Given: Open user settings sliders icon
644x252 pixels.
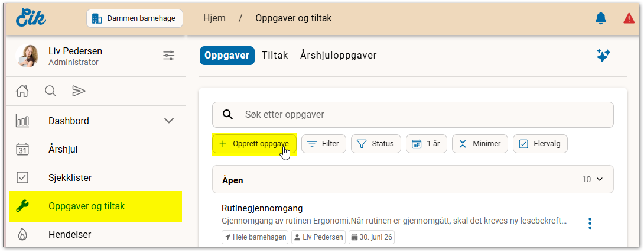Looking at the screenshot, I should (169, 56).
